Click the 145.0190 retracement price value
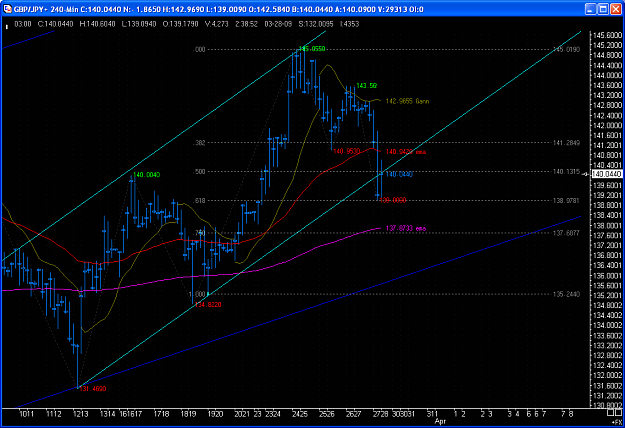Image resolution: width=625 pixels, height=428 pixels. (566, 49)
